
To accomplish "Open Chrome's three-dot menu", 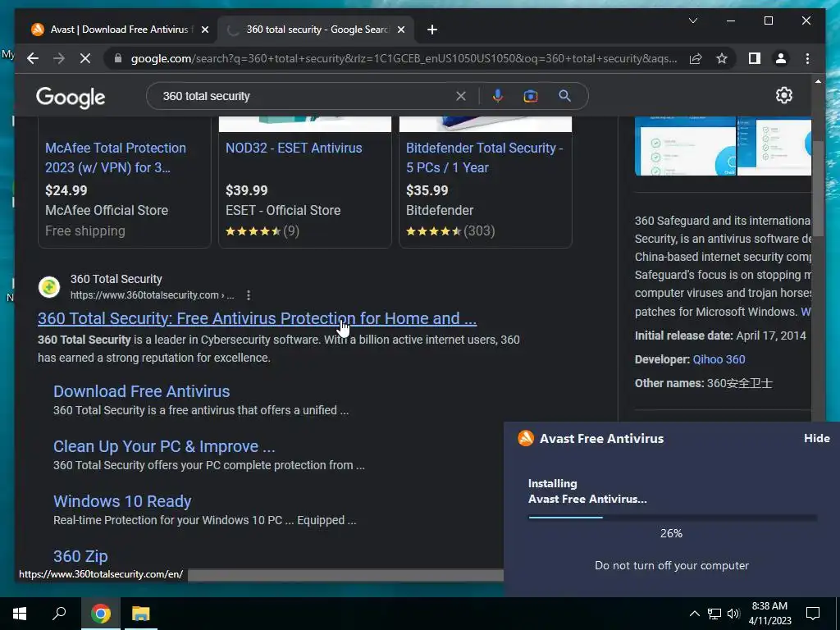I will coord(807,58).
